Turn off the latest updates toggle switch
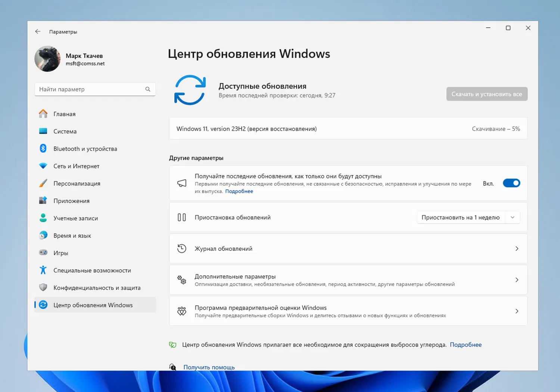Image resolution: width=560 pixels, height=392 pixels. pyautogui.click(x=511, y=183)
